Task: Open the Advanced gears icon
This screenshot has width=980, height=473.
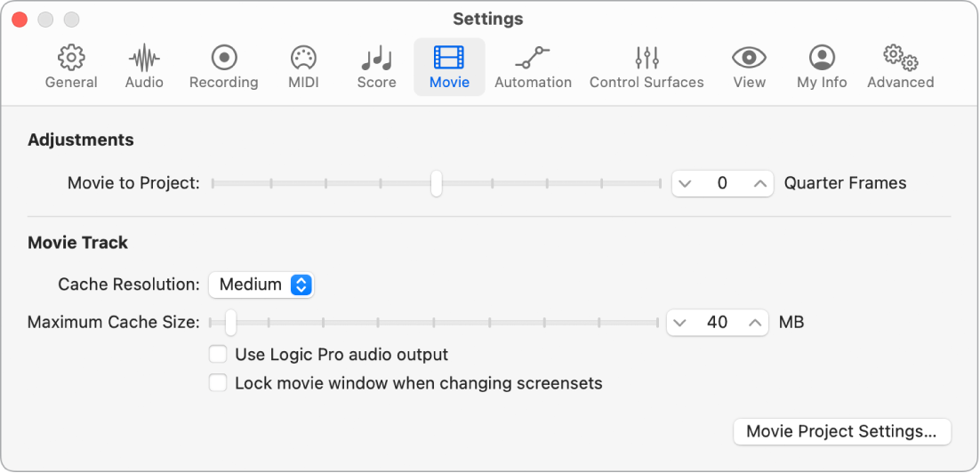Action: tap(901, 58)
